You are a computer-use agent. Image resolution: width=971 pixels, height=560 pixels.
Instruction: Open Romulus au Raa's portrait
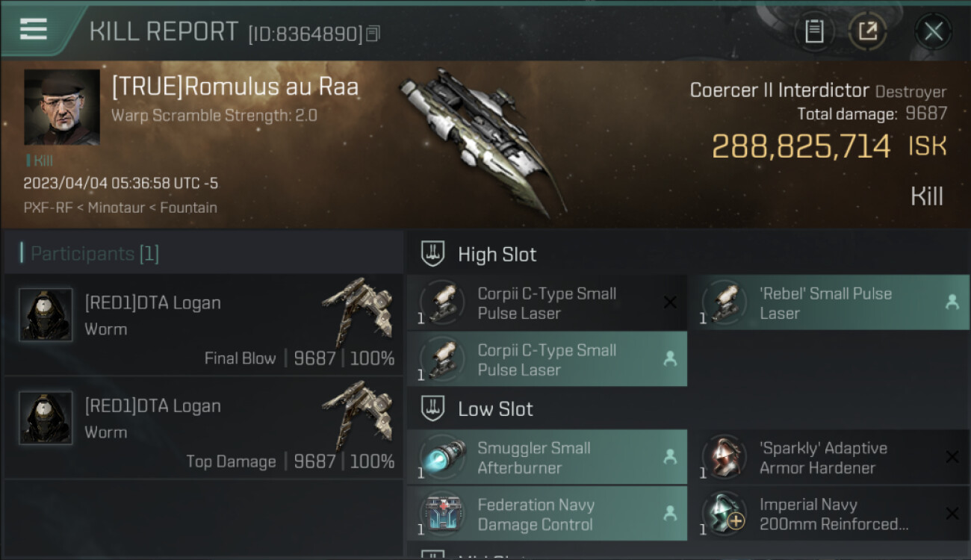click(62, 108)
